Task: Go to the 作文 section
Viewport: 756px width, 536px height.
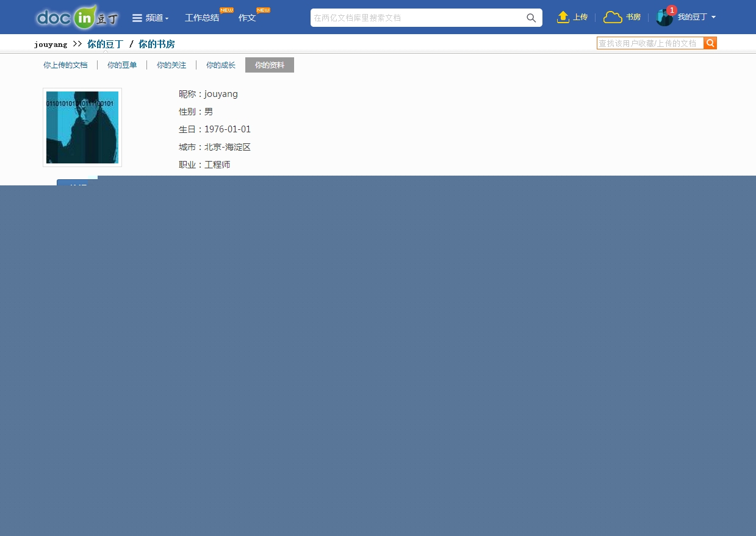Action: [247, 18]
